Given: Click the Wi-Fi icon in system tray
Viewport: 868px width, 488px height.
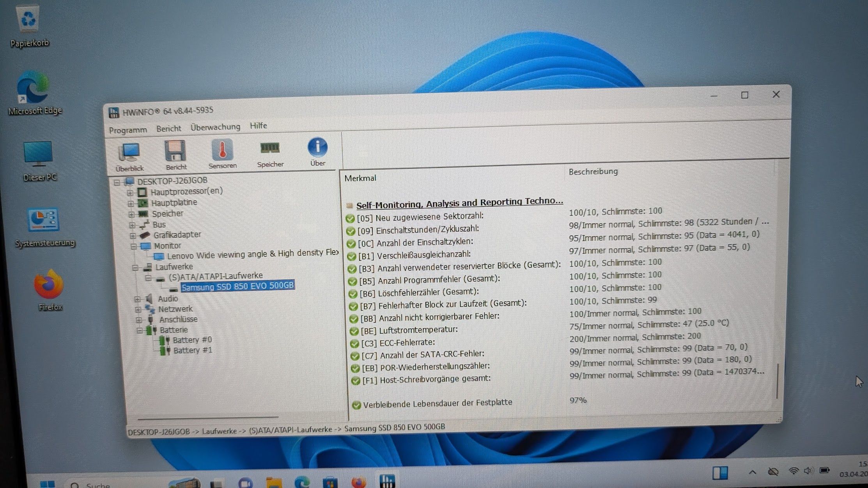Looking at the screenshot, I should (x=793, y=471).
